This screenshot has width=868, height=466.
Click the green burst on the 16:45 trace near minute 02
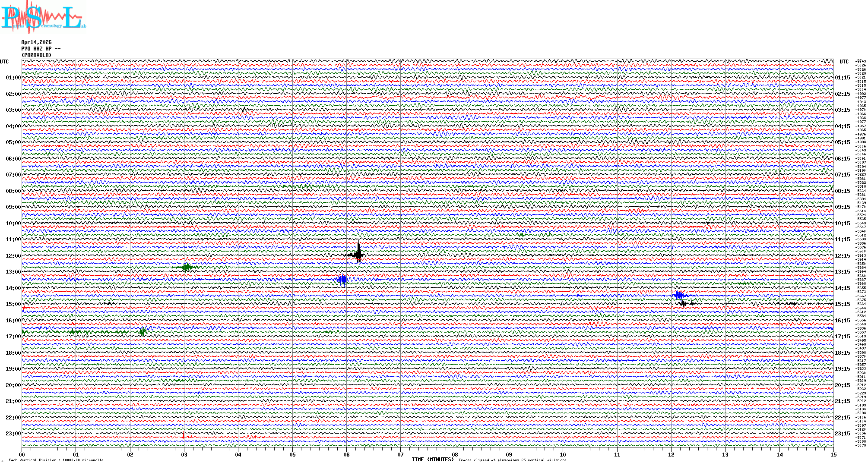(x=143, y=331)
